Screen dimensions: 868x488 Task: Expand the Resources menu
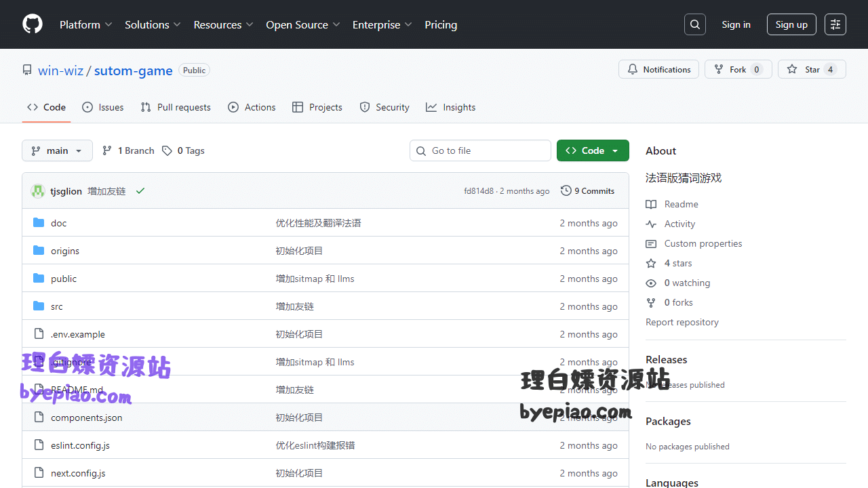[x=223, y=24]
